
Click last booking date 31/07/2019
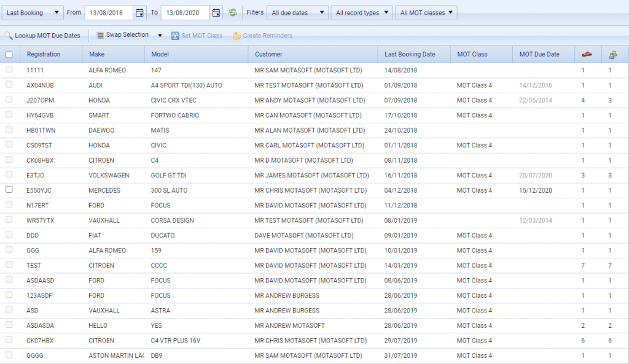click(400, 355)
